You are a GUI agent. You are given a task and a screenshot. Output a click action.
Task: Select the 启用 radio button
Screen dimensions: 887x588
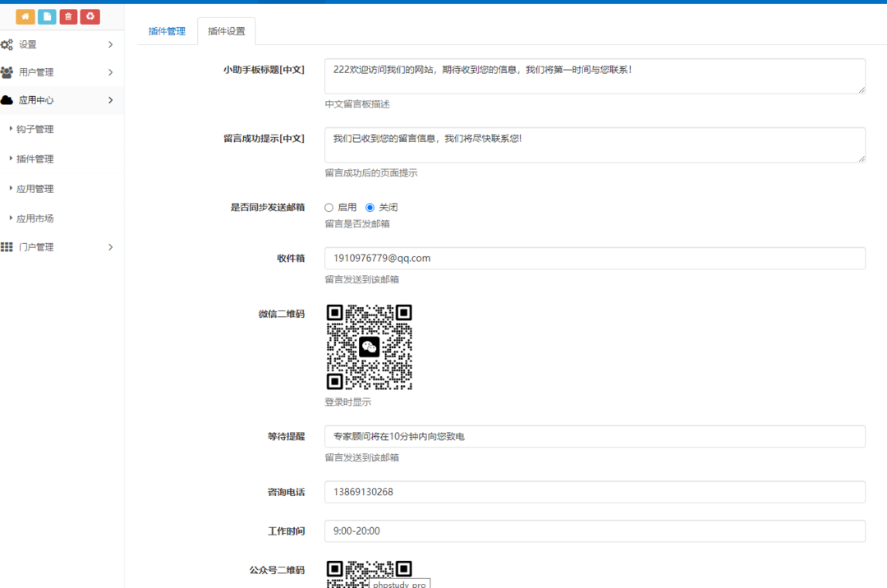tap(329, 208)
